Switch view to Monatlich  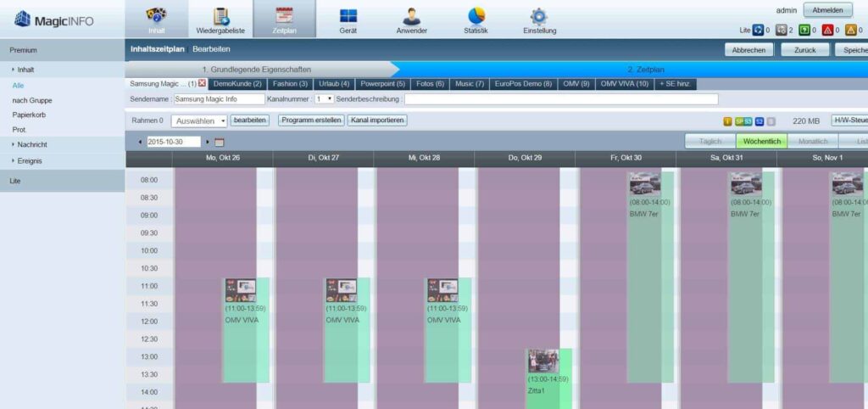[x=813, y=142]
